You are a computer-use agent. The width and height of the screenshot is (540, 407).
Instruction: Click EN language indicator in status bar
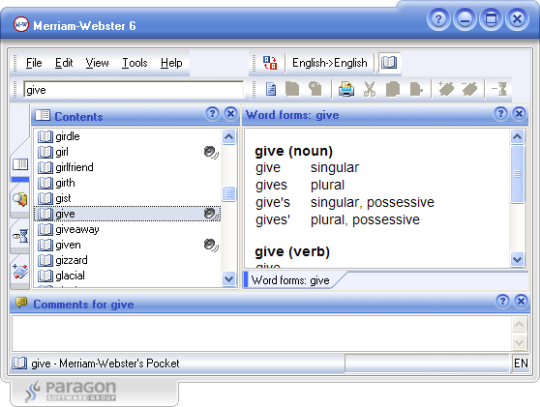point(521,363)
